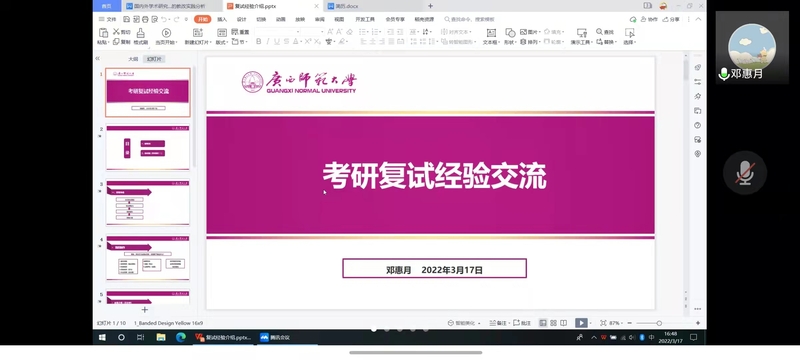
Task: Click the Shapes (形状) icon
Action: (x=510, y=33)
